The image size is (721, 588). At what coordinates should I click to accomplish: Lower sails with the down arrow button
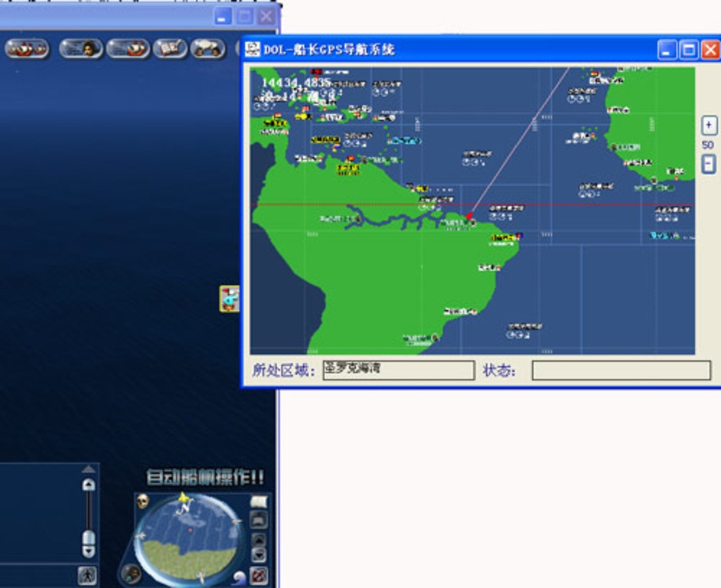click(259, 555)
